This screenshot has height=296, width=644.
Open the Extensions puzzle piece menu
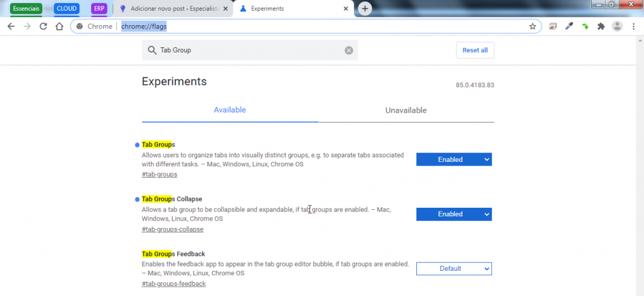coord(601,26)
